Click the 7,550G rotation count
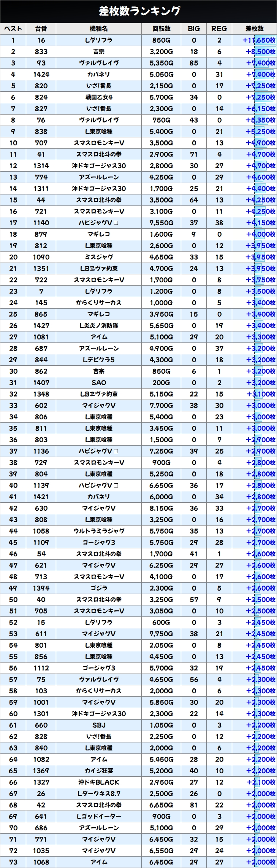 pyautogui.click(x=161, y=223)
